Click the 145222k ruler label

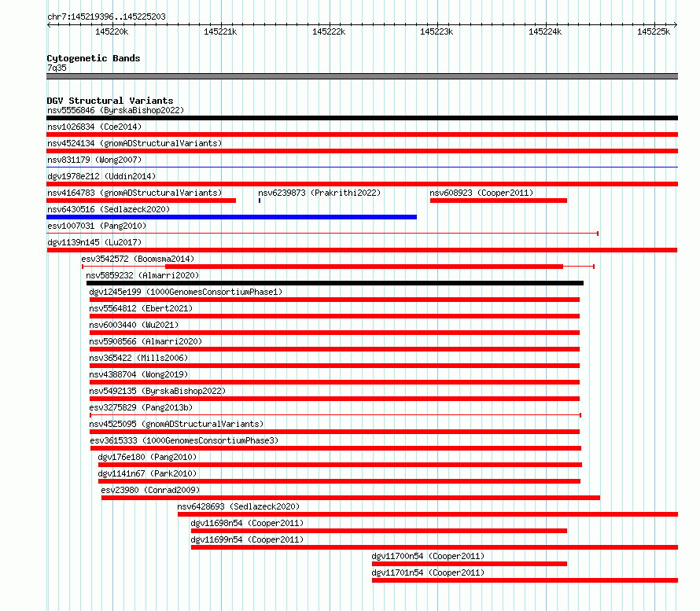pos(329,31)
